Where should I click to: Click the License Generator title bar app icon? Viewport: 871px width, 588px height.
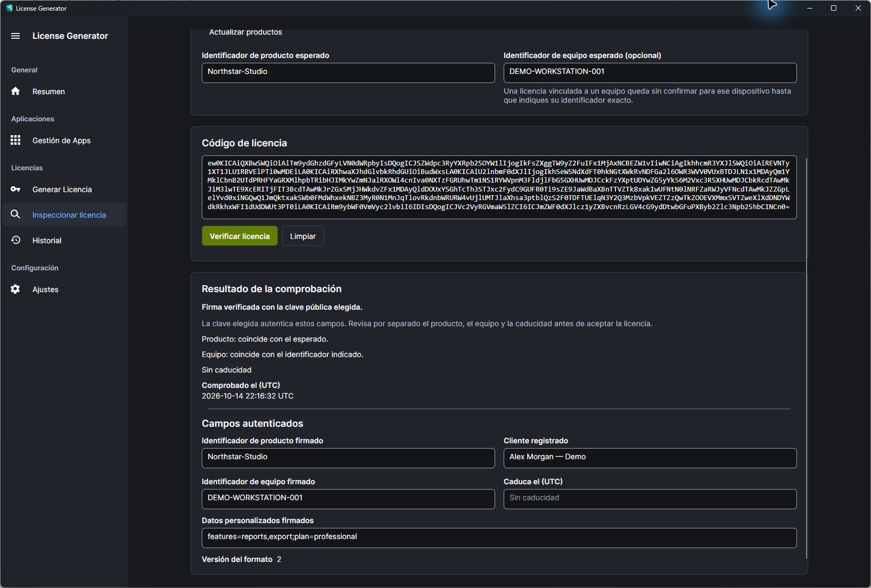point(9,8)
